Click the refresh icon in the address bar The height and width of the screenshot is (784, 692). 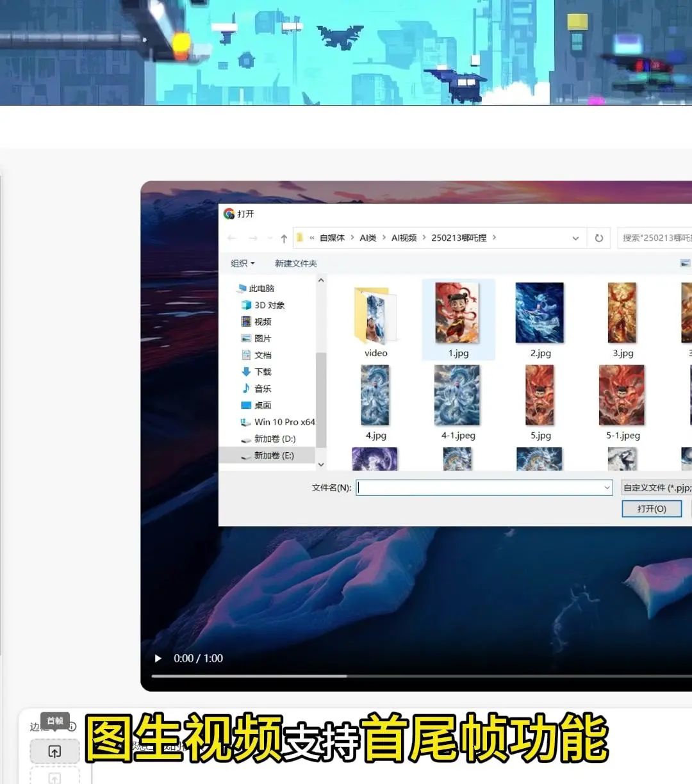coord(598,237)
